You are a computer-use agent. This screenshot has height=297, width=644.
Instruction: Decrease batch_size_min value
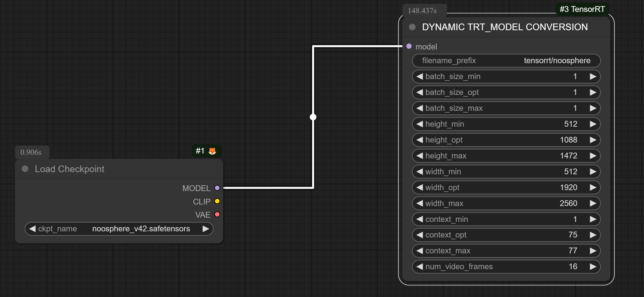[420, 76]
